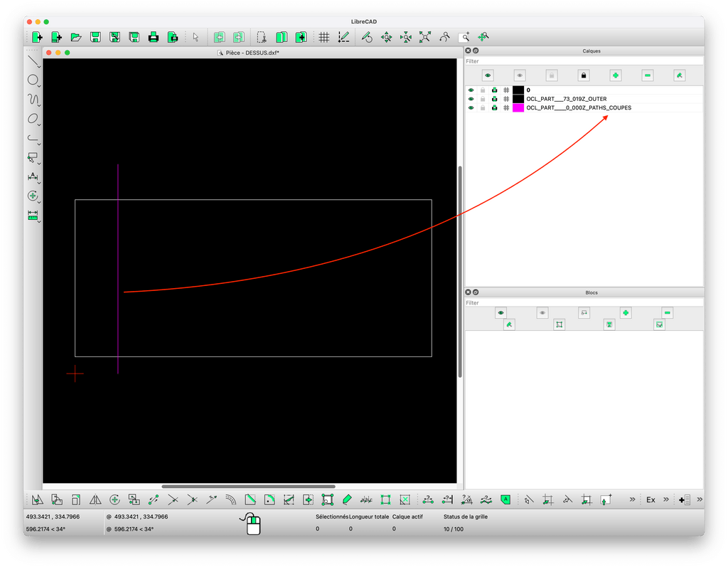Click the zoom out icon
The height and width of the screenshot is (567, 728).
coord(406,37)
